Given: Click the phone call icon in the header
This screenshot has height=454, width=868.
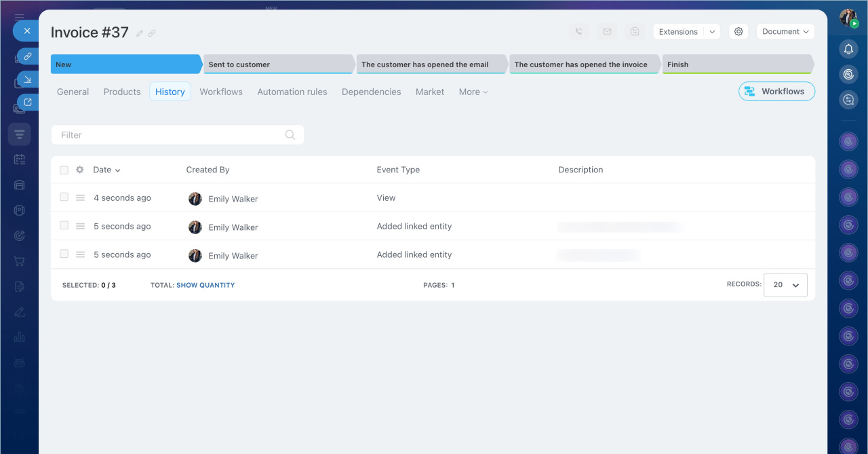Looking at the screenshot, I should [578, 31].
